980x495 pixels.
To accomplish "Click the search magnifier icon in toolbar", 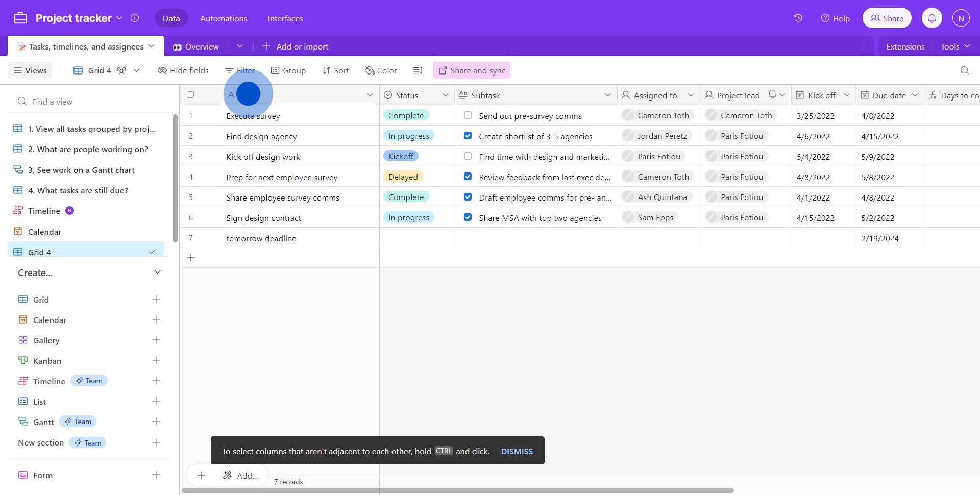I will pyautogui.click(x=964, y=70).
